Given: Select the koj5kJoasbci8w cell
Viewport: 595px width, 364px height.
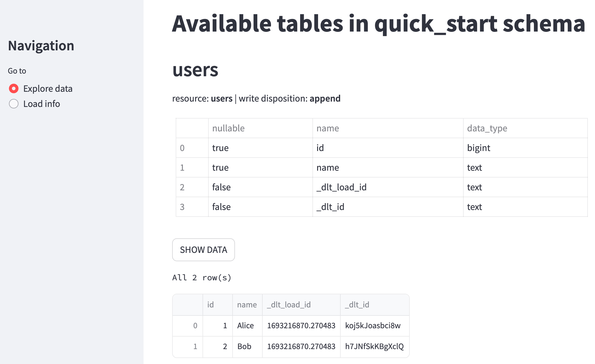Looking at the screenshot, I should pos(375,326).
